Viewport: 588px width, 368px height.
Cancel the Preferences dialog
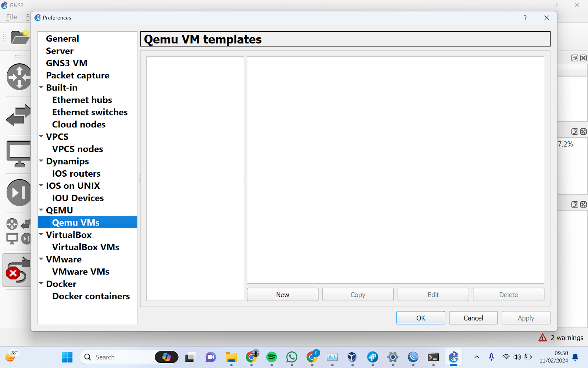[x=473, y=318]
